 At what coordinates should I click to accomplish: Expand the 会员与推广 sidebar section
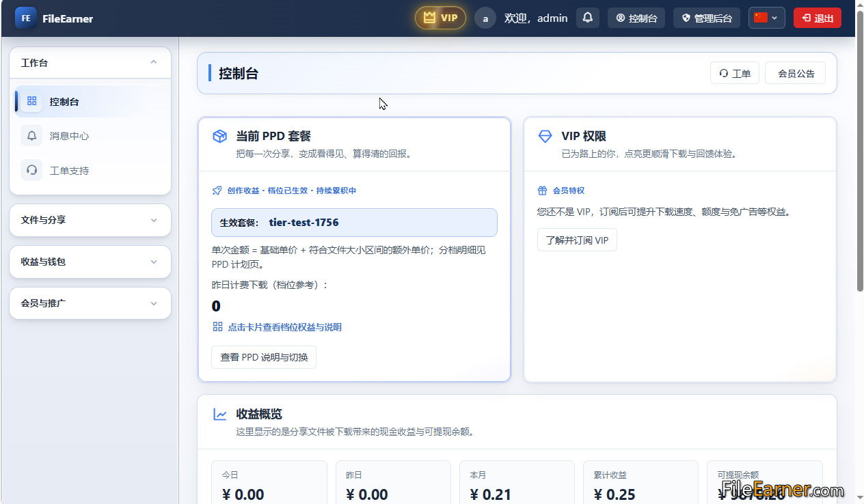point(90,303)
